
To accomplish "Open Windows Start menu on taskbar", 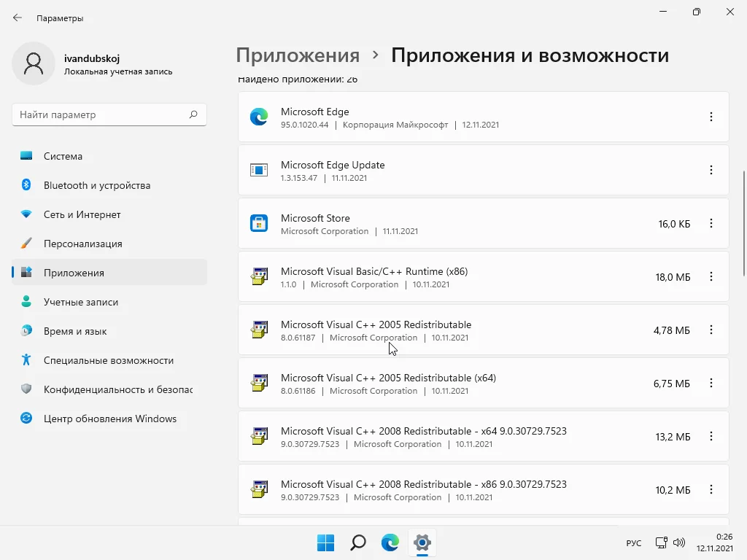I will tap(326, 542).
